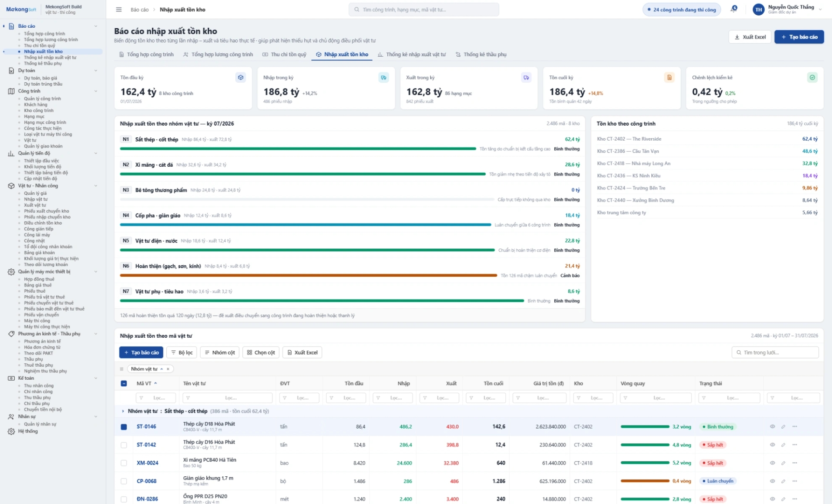Image resolution: width=832 pixels, height=504 pixels.
Task: Collapse the Nhân sự sidebar section chevron
Action: 96,417
